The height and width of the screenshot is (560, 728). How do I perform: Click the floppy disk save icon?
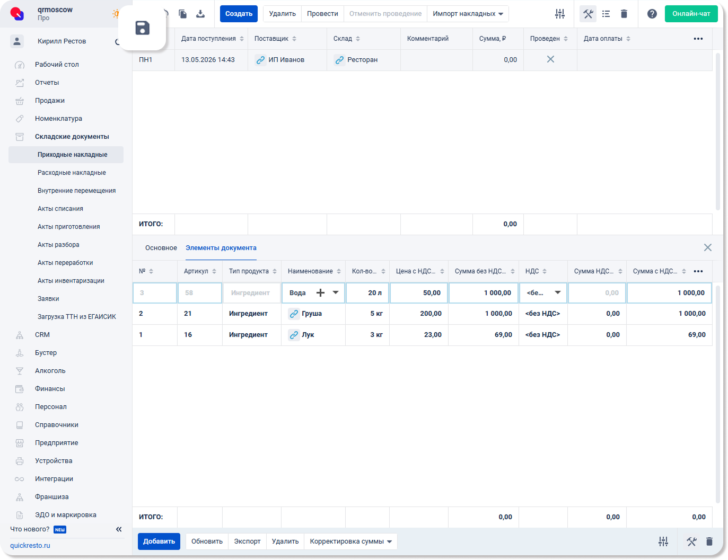(142, 28)
